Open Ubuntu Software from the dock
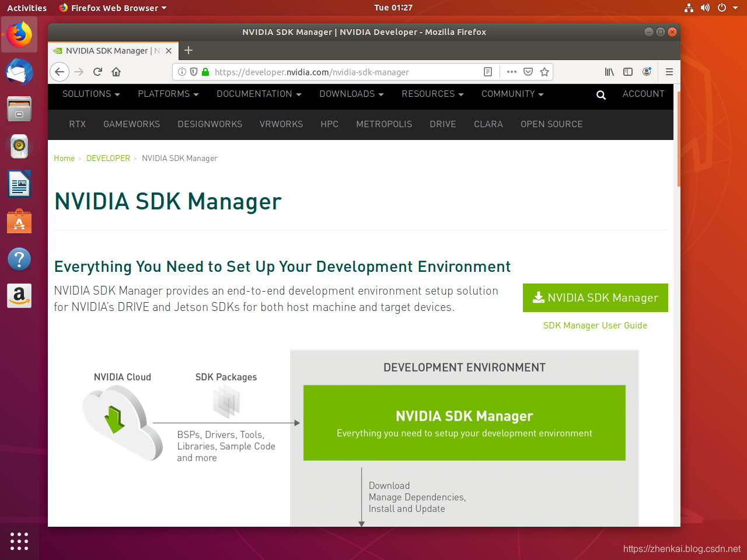This screenshot has width=747, height=560. (x=19, y=221)
